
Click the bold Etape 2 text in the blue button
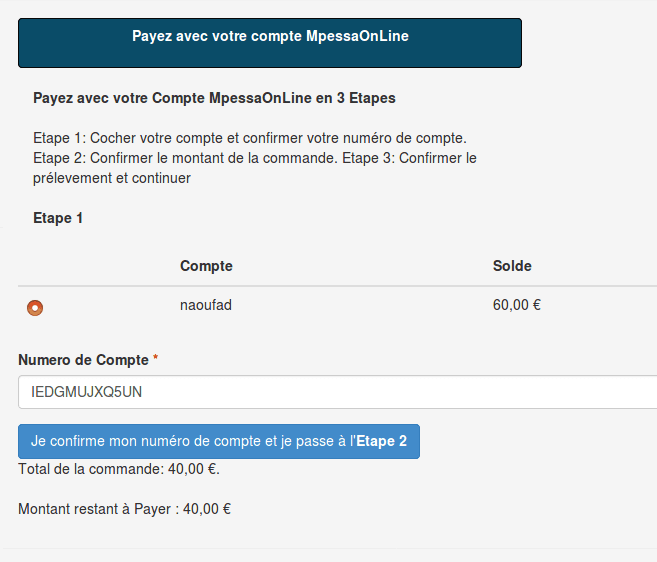click(x=381, y=441)
